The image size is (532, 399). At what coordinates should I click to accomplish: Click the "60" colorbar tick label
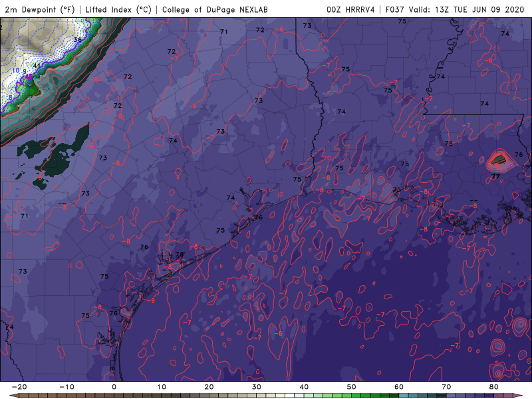399,387
